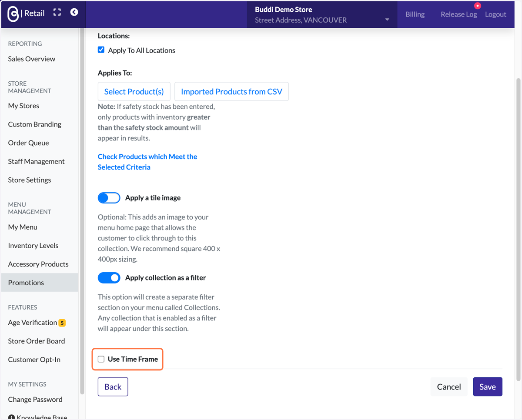522x420 pixels.
Task: Open Custom Branding page
Action: pos(35,124)
